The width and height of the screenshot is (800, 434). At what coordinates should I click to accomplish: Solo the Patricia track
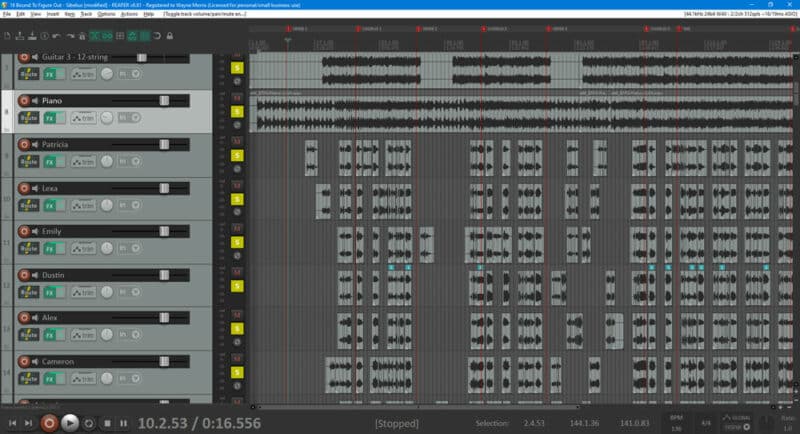click(x=237, y=156)
